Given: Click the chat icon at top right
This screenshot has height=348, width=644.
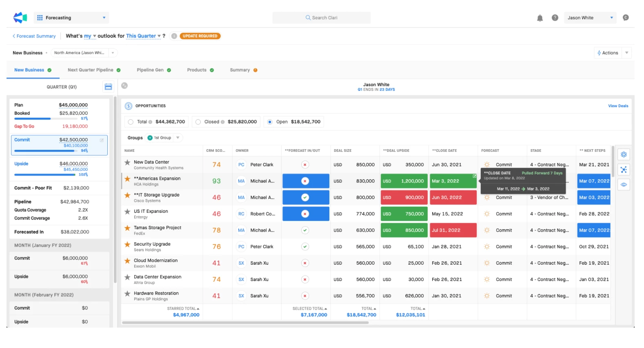Looking at the screenshot, I should click(x=626, y=18).
